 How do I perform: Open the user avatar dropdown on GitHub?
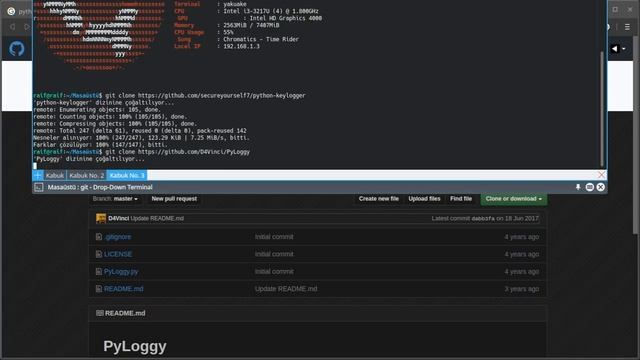click(618, 49)
